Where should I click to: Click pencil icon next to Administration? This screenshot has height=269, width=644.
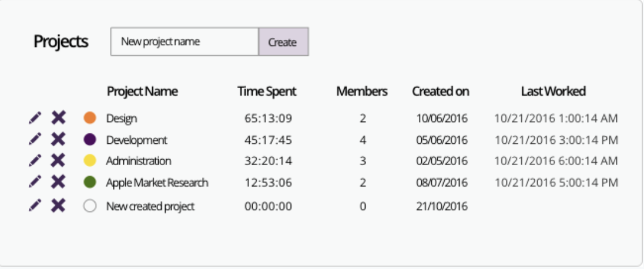(35, 160)
